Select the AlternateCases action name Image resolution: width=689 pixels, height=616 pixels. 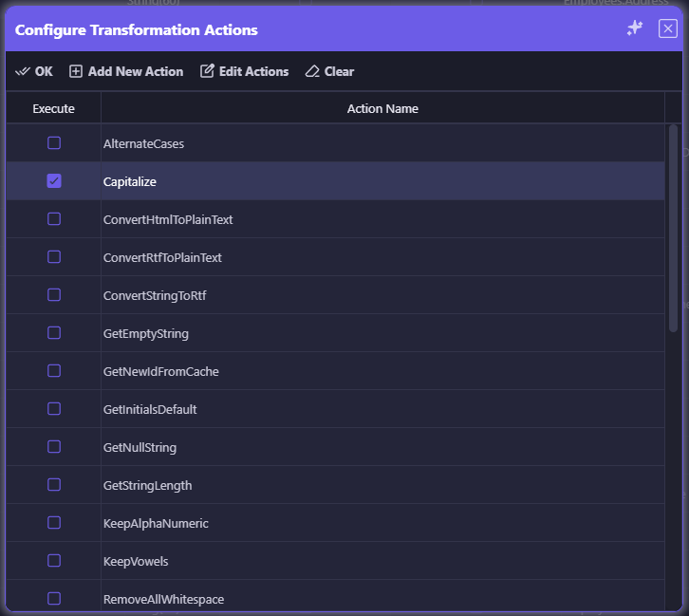[x=143, y=143]
